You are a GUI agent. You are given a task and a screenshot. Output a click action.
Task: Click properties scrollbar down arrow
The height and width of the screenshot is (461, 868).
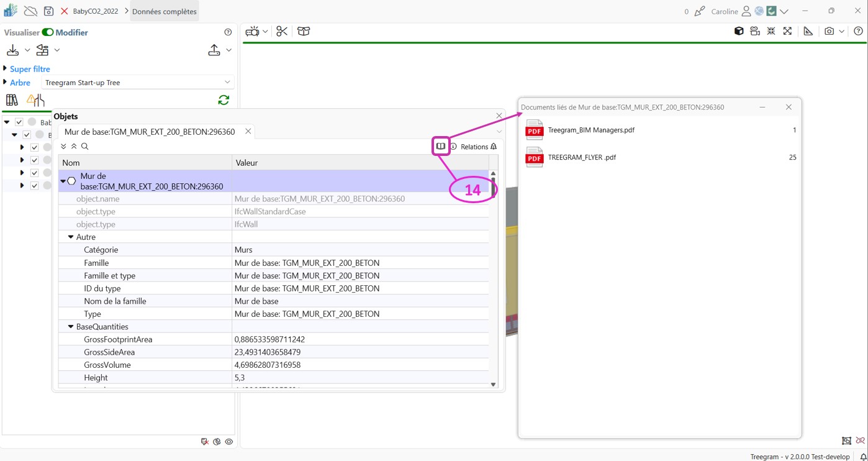point(494,385)
